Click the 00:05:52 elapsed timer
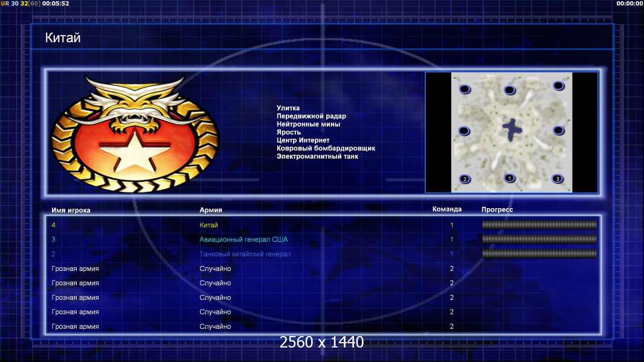The image size is (644, 362). [56, 3]
